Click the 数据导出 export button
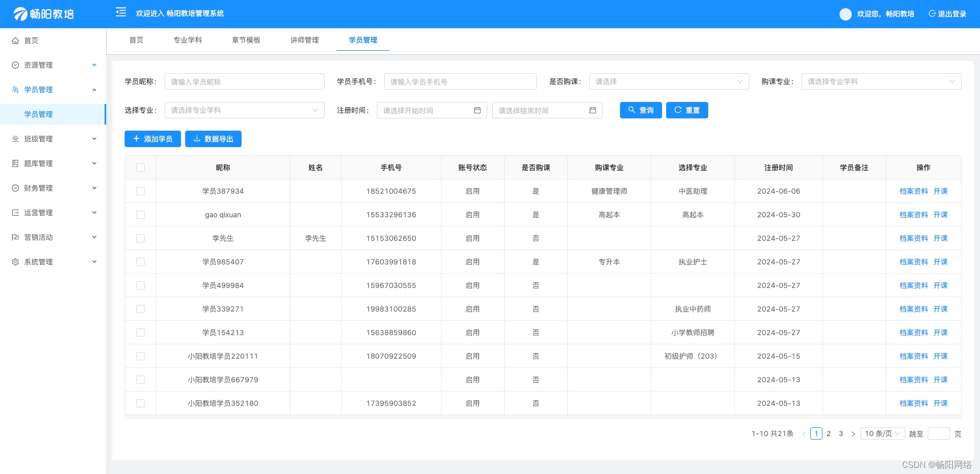980x474 pixels. [213, 139]
